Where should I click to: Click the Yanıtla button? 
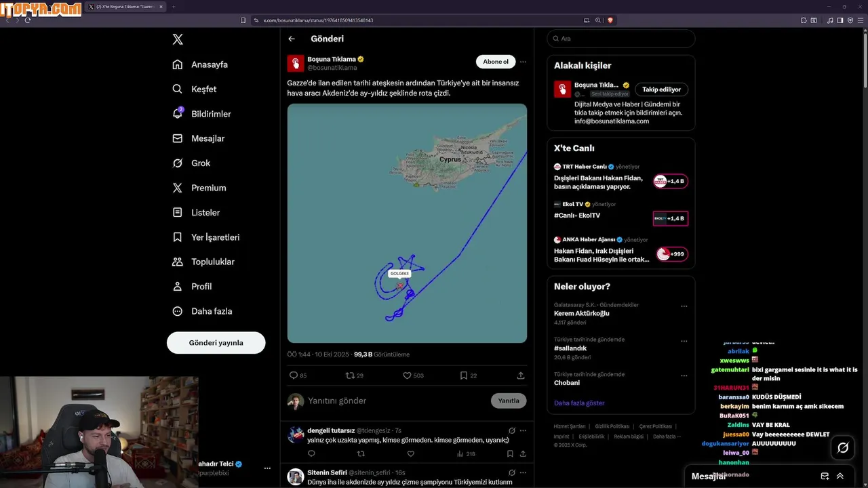click(x=509, y=401)
